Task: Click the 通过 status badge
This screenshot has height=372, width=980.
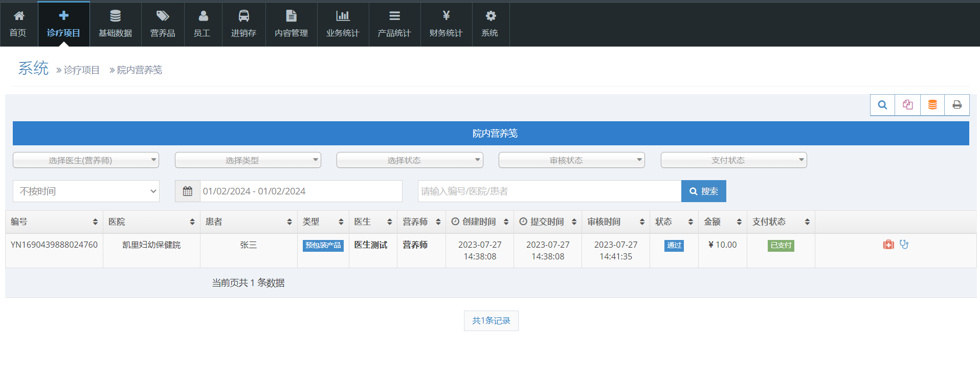Action: [x=674, y=246]
